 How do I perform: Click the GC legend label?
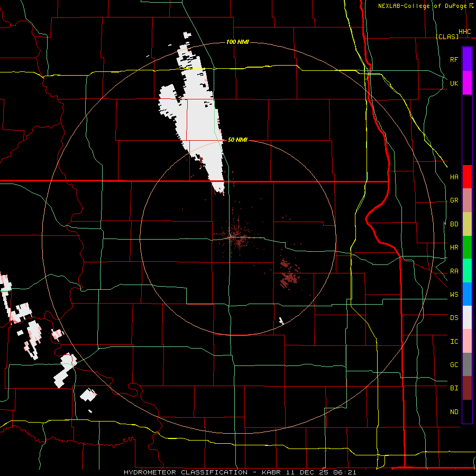[454, 365]
